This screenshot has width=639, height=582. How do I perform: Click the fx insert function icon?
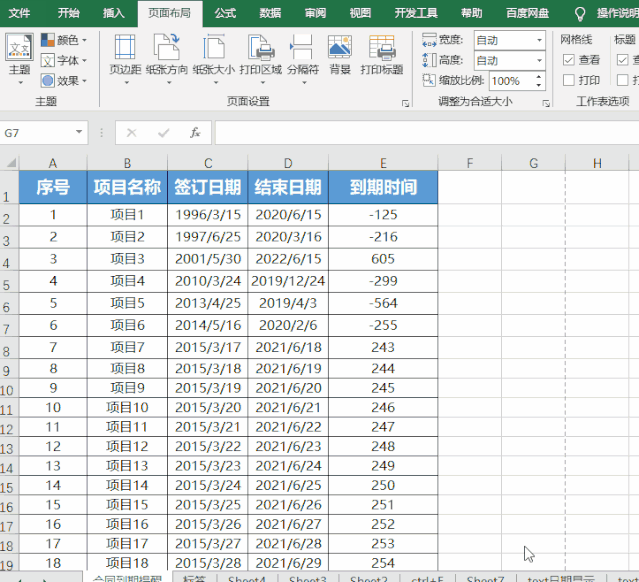pyautogui.click(x=195, y=132)
